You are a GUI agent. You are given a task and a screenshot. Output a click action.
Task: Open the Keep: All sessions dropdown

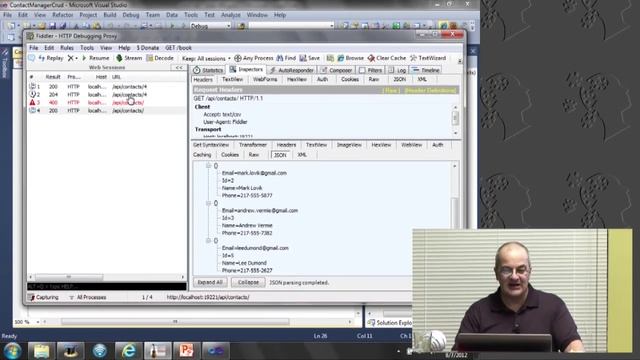click(x=206, y=58)
